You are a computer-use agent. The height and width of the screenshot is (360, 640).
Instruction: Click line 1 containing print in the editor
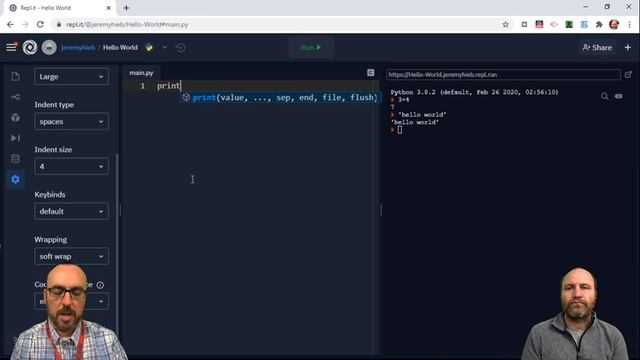(251, 86)
